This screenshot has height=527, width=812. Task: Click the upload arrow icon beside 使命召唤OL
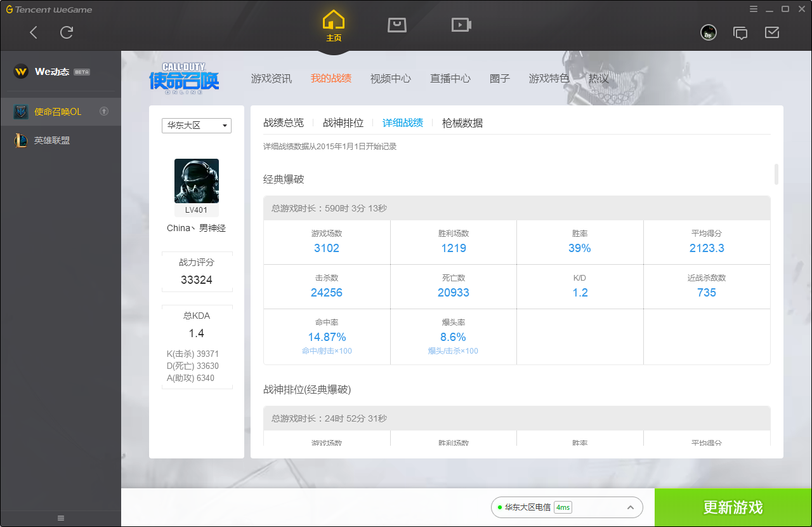pyautogui.click(x=105, y=112)
